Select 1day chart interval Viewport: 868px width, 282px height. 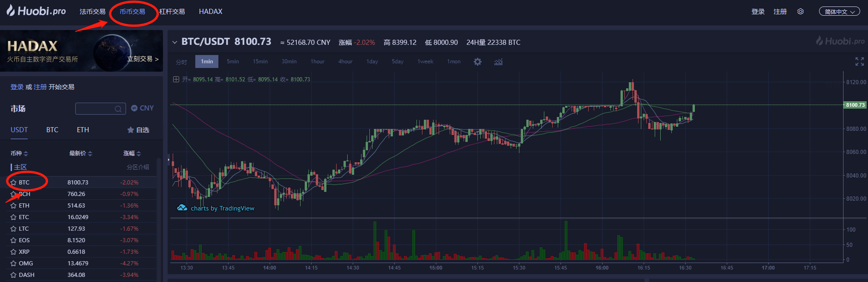(x=372, y=61)
